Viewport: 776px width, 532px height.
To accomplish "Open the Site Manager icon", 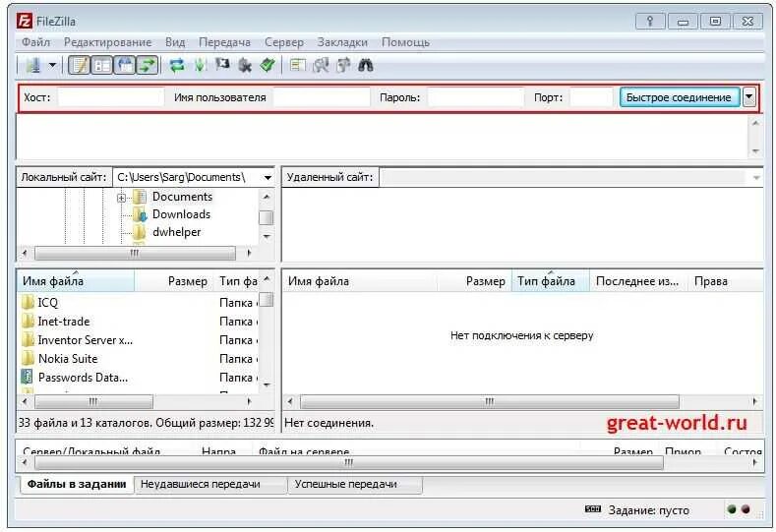I will coord(33,65).
